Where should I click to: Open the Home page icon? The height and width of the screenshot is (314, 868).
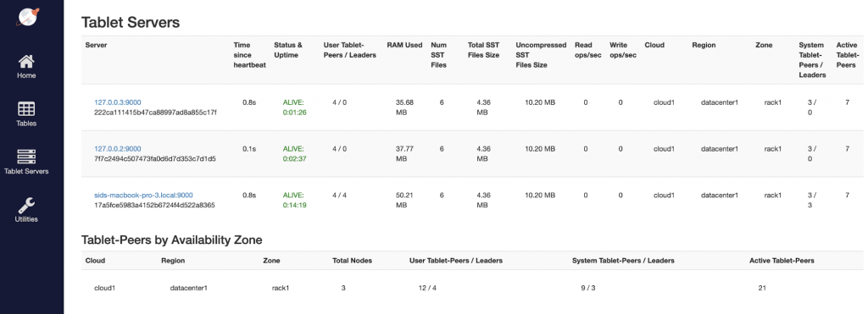coord(26,61)
